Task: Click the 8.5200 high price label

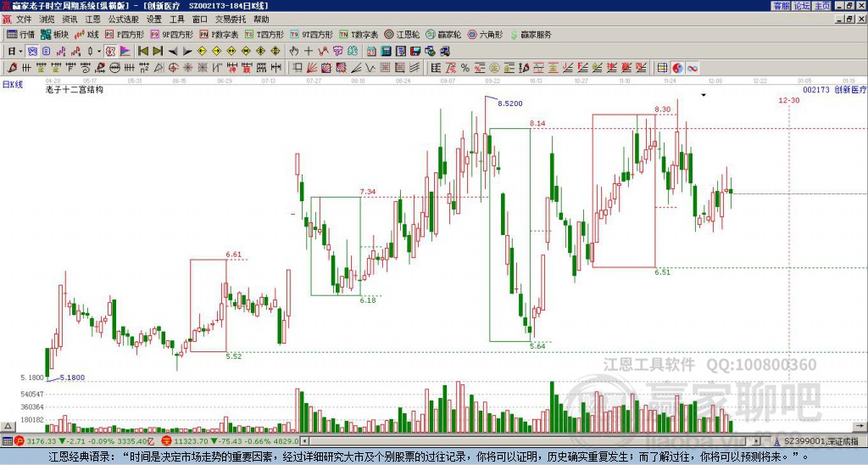Action: (x=509, y=104)
